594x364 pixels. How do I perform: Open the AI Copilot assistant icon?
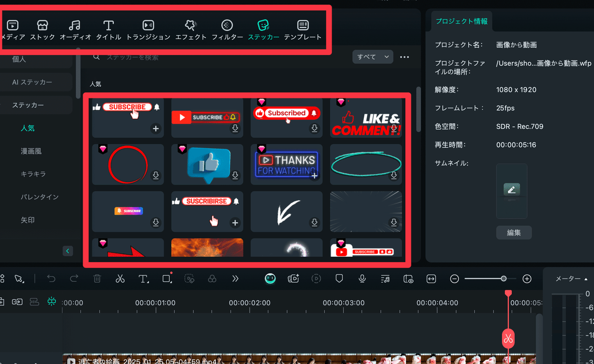tap(270, 278)
